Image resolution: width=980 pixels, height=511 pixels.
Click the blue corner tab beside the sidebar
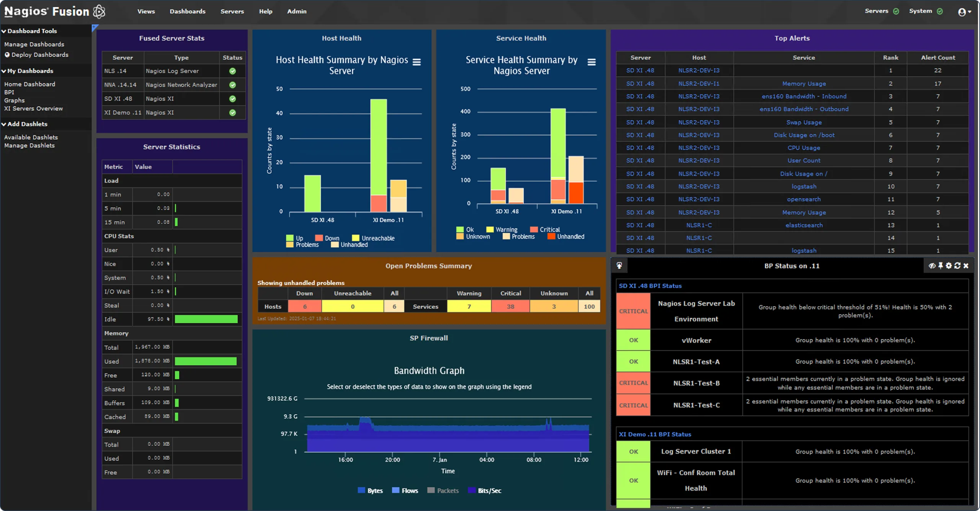point(95,28)
